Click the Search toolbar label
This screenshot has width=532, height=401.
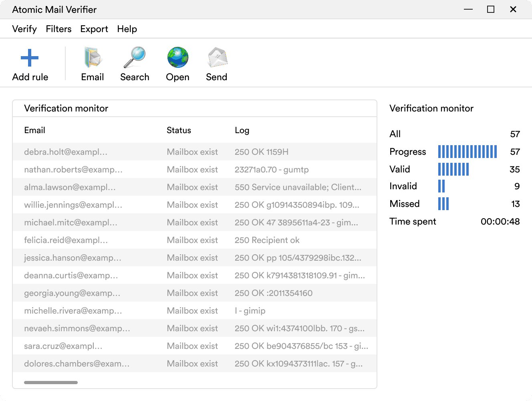click(x=135, y=77)
